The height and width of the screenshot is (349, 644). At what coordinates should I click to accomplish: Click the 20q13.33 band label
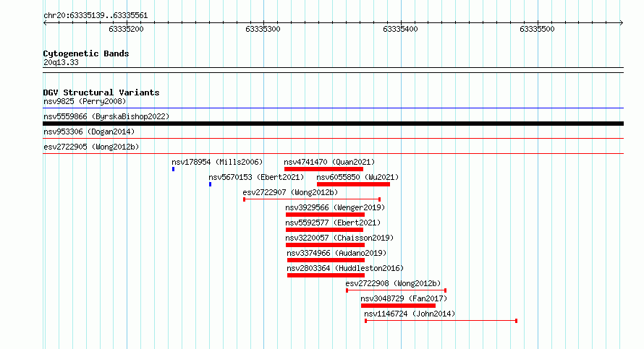point(61,62)
